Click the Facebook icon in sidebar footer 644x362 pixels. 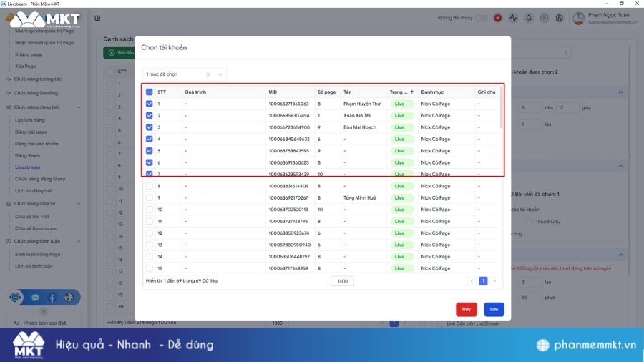point(52,297)
